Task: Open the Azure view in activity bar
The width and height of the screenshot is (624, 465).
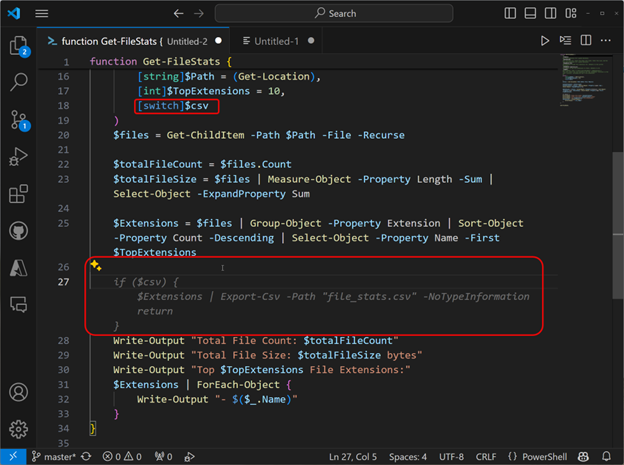Action: pyautogui.click(x=18, y=268)
